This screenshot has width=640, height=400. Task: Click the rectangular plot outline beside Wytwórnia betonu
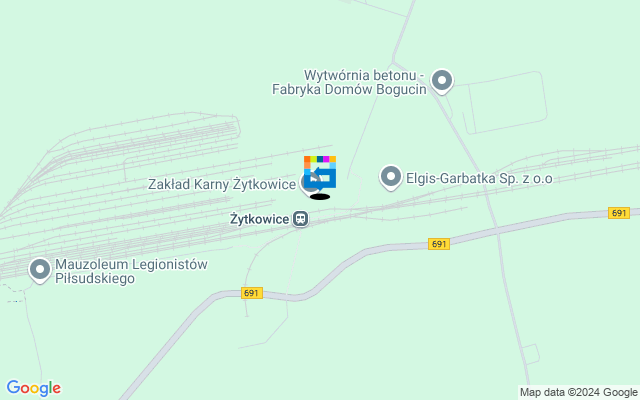[x=504, y=103]
